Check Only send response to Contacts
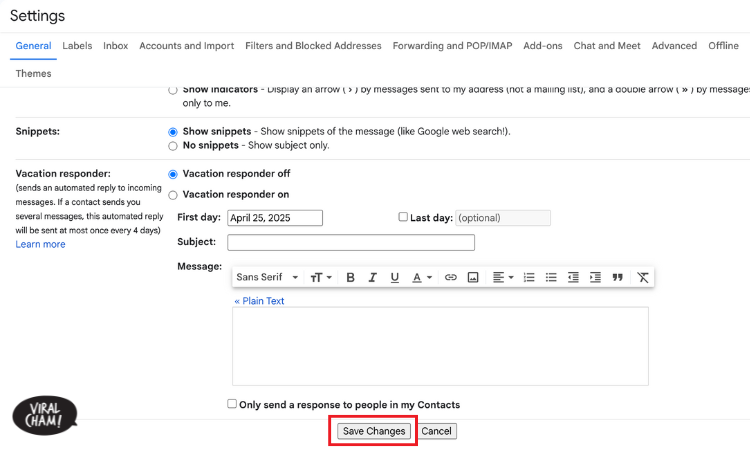750x450 pixels. (232, 404)
